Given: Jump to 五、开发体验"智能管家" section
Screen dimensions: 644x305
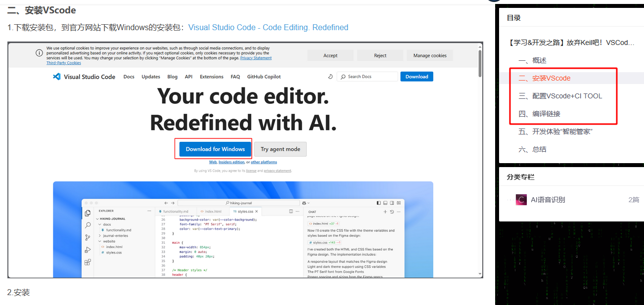Looking at the screenshot, I should pyautogui.click(x=555, y=131).
